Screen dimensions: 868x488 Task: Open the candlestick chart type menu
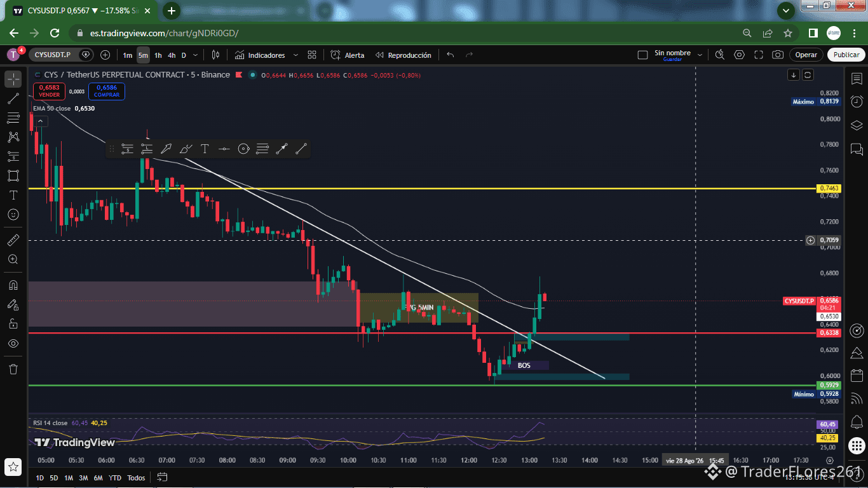pos(215,55)
